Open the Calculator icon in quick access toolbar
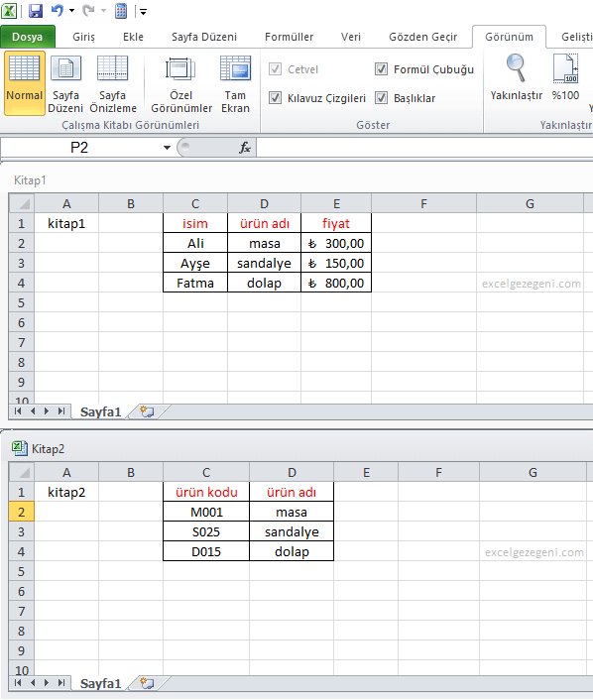This screenshot has width=593, height=700. coord(121,11)
